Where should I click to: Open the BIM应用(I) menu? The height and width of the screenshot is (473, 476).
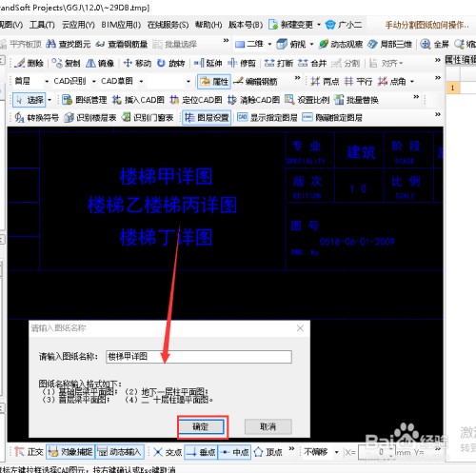pyautogui.click(x=121, y=25)
